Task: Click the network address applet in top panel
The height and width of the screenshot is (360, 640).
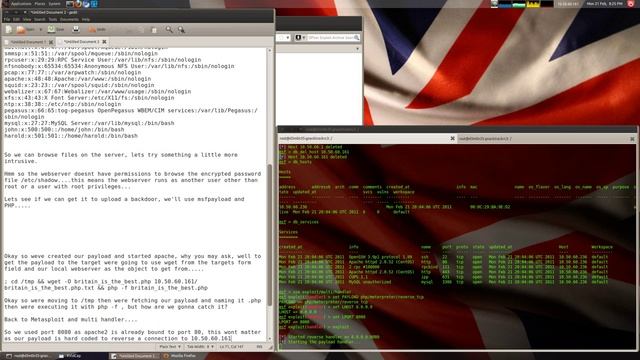Action: (568, 4)
